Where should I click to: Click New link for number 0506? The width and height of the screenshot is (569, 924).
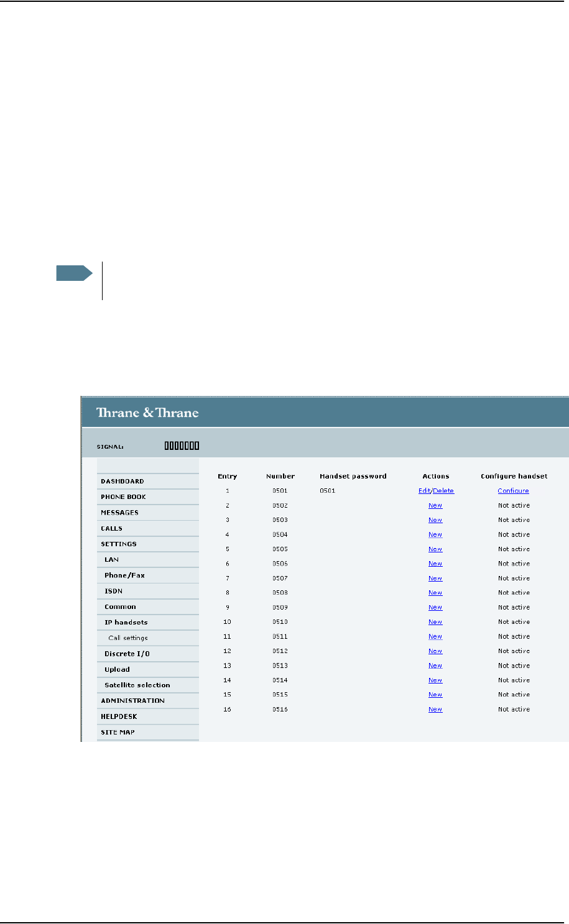pos(435,564)
